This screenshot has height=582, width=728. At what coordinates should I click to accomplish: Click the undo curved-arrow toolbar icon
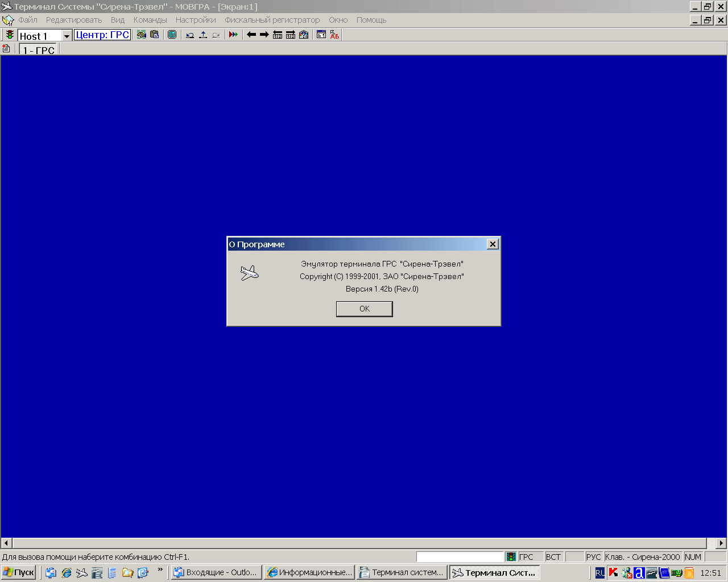190,35
